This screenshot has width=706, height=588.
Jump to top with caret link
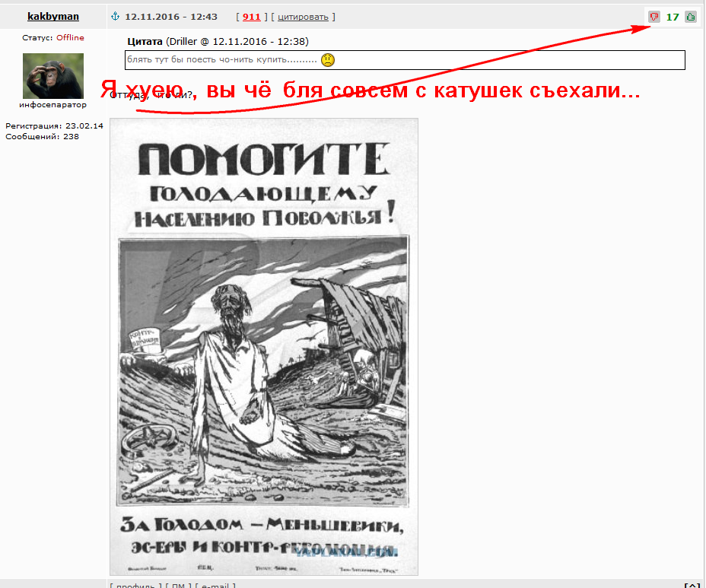coord(692,584)
